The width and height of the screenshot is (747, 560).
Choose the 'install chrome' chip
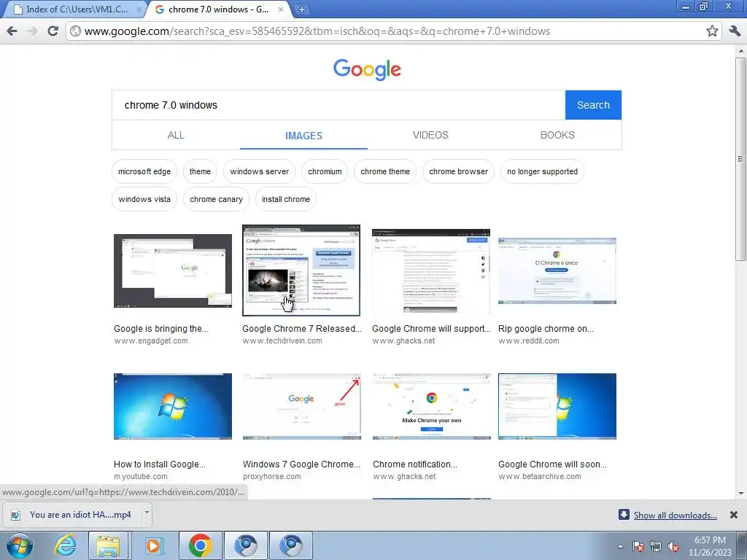(x=286, y=199)
